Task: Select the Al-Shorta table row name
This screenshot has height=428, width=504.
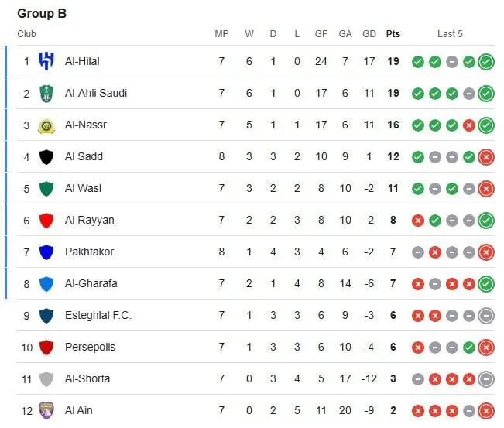Action: point(87,378)
